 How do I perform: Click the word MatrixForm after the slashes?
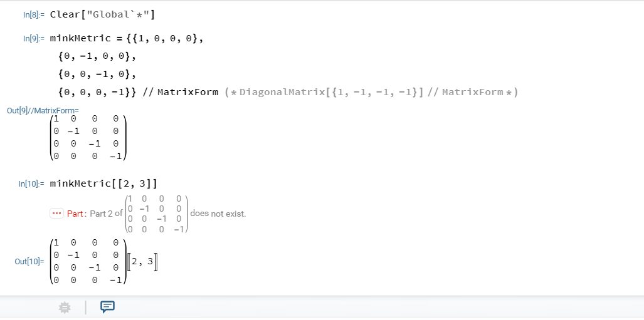(x=187, y=92)
